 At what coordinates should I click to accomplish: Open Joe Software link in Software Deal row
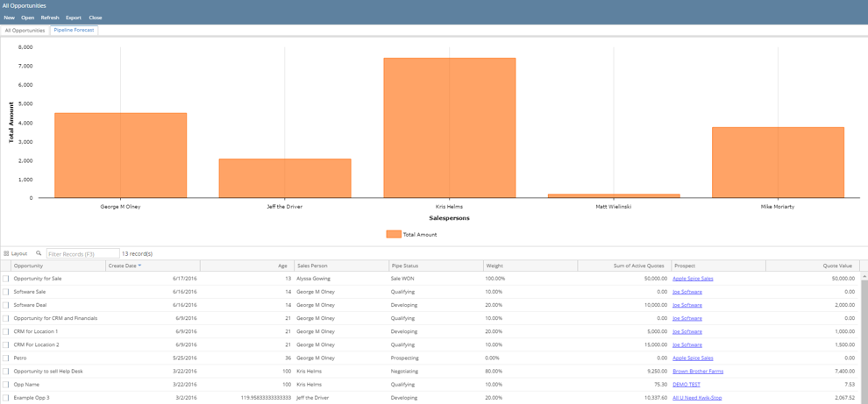point(687,305)
